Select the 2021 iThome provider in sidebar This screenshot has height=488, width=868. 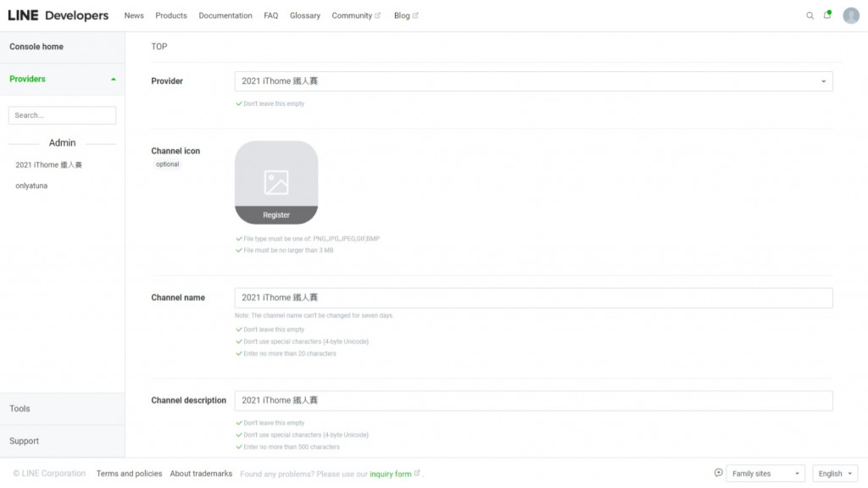[48, 165]
